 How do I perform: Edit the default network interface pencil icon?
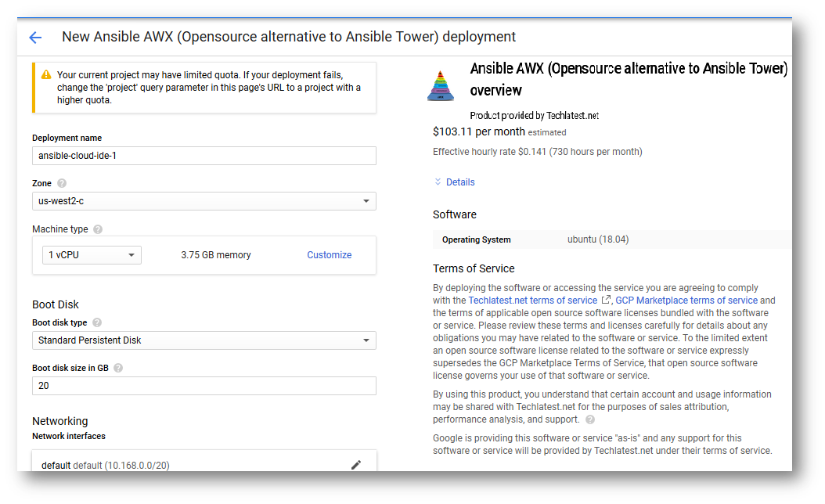click(x=356, y=465)
